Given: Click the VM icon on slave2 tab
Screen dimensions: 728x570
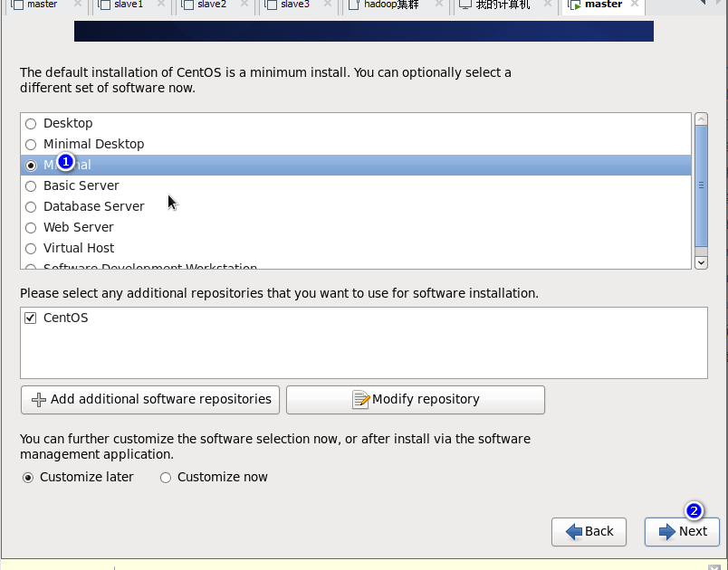Looking at the screenshot, I should 187,5.
